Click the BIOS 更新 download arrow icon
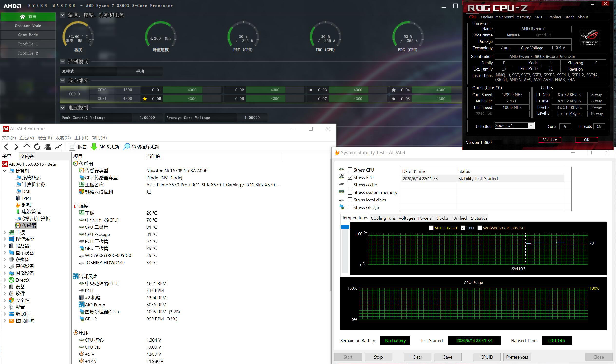Image resolution: width=616 pixels, height=364 pixels. [94, 147]
